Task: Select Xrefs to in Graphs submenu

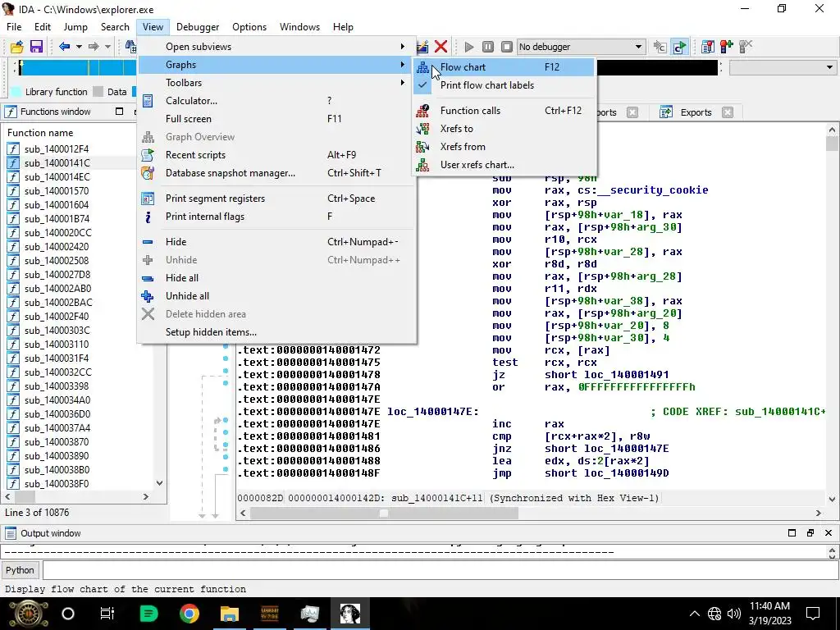Action: [x=504, y=129]
